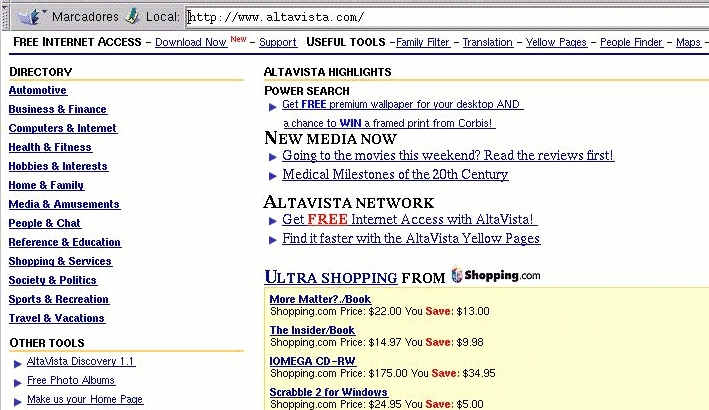Click the arrow bullet beside Free Photo Albums
Image resolution: width=709 pixels, height=410 pixels.
18,382
